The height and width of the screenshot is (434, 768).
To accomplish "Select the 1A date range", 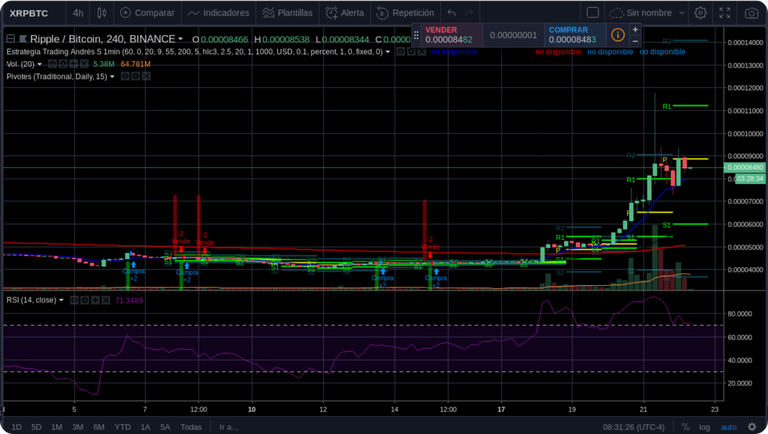I will click(145, 427).
